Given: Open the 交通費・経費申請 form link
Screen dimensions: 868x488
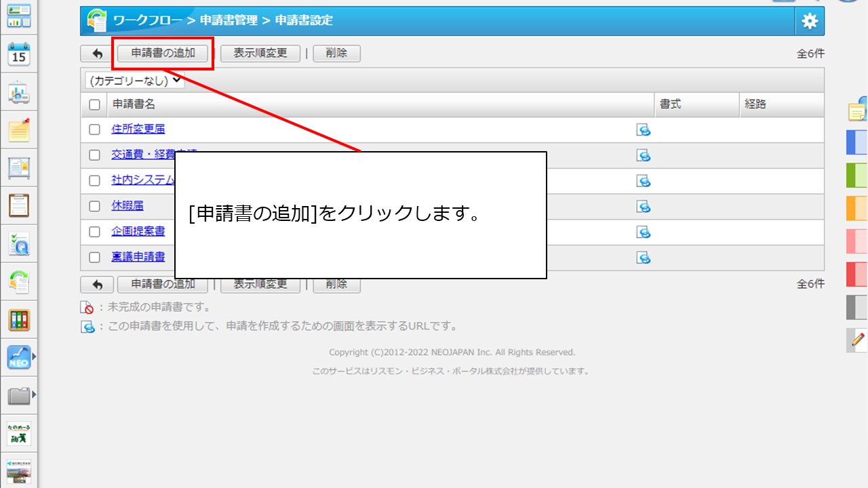Looking at the screenshot, I should [143, 155].
